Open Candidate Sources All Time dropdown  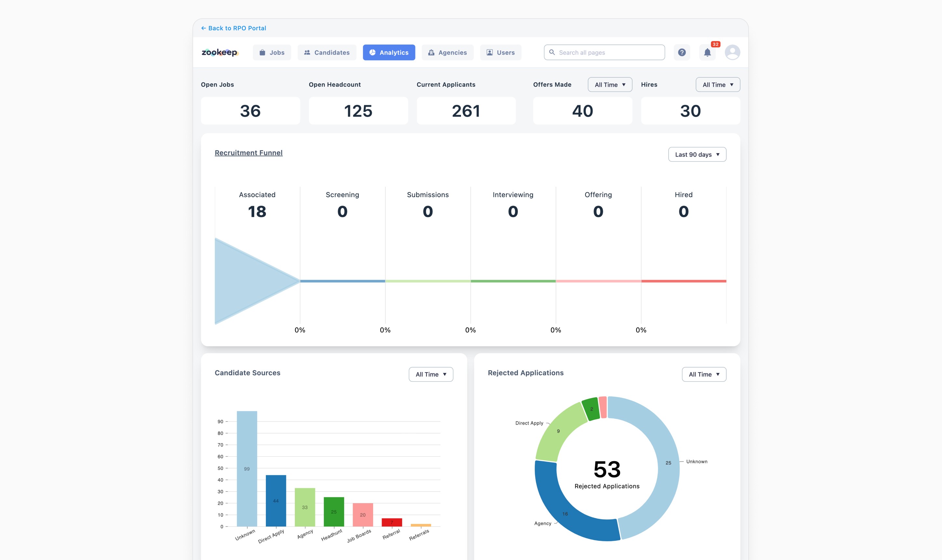[x=431, y=374]
